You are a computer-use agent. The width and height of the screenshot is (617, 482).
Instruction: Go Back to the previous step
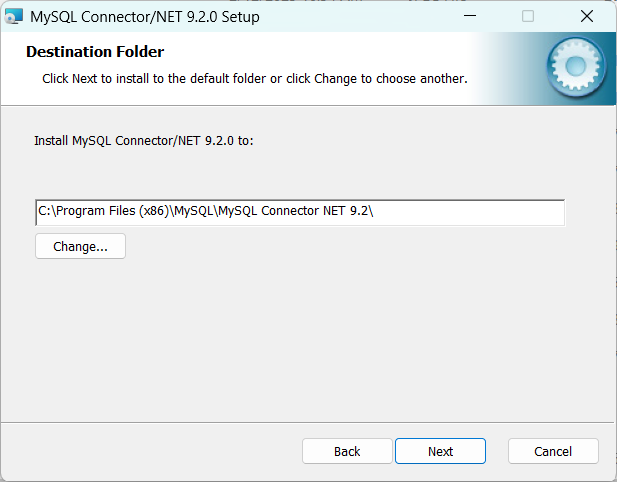tap(347, 451)
